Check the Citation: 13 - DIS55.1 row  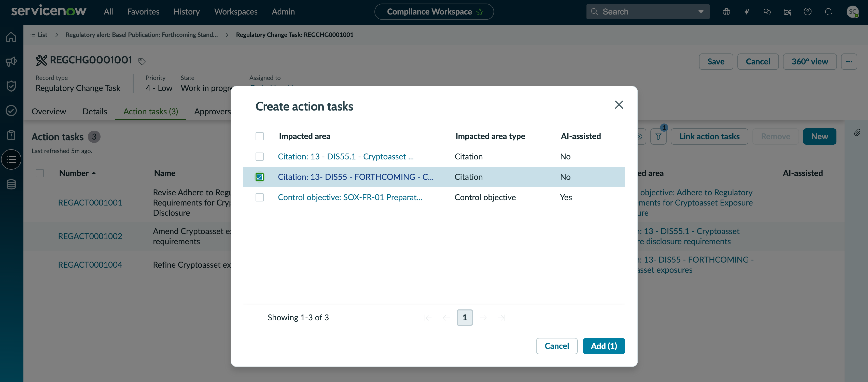(259, 156)
